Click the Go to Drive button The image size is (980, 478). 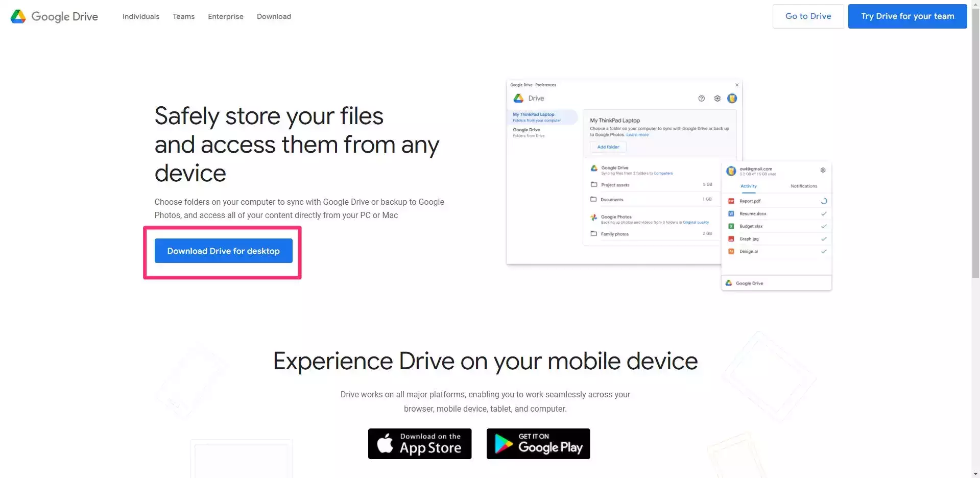point(808,16)
